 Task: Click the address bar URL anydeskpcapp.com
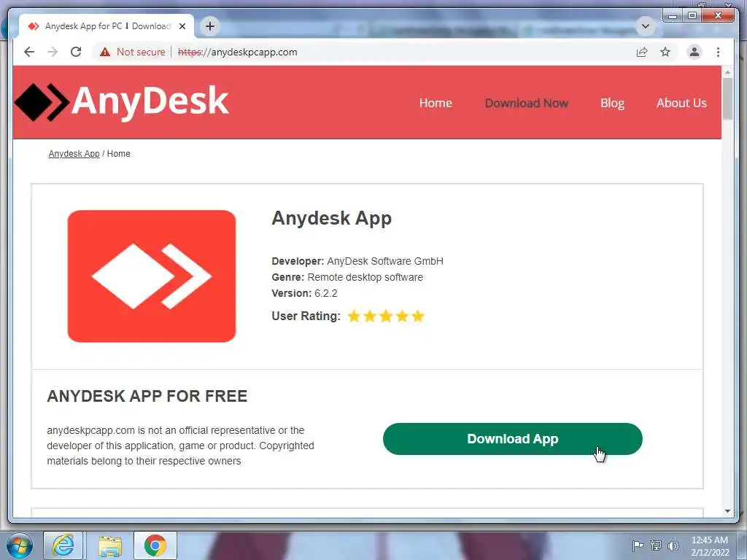pyautogui.click(x=237, y=52)
